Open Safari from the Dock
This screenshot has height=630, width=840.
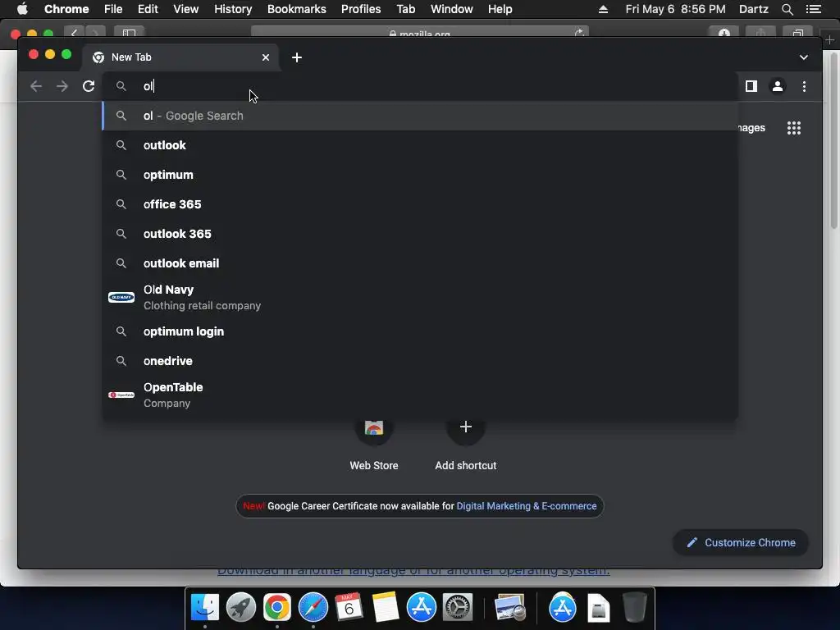pyautogui.click(x=313, y=607)
